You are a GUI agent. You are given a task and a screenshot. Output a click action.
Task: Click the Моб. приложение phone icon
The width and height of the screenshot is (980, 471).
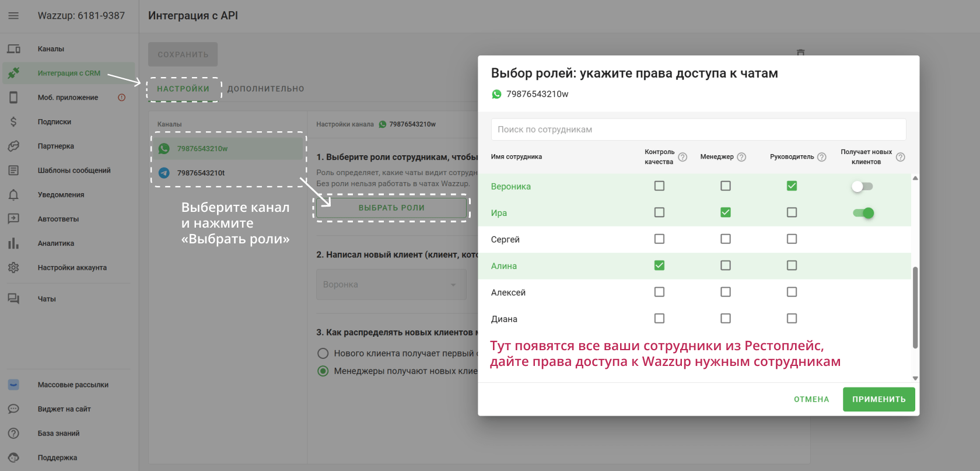coord(13,97)
